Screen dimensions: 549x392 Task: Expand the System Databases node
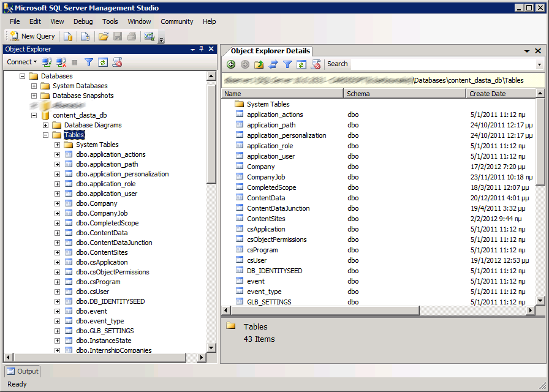click(x=34, y=86)
